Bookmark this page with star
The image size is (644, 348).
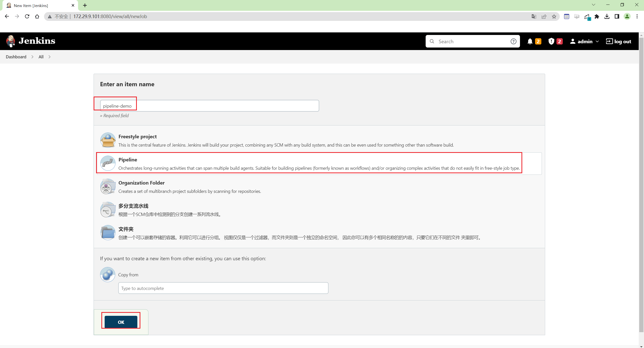click(554, 16)
